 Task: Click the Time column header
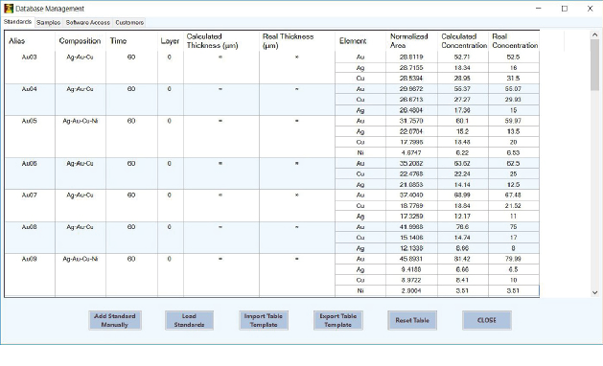132,41
